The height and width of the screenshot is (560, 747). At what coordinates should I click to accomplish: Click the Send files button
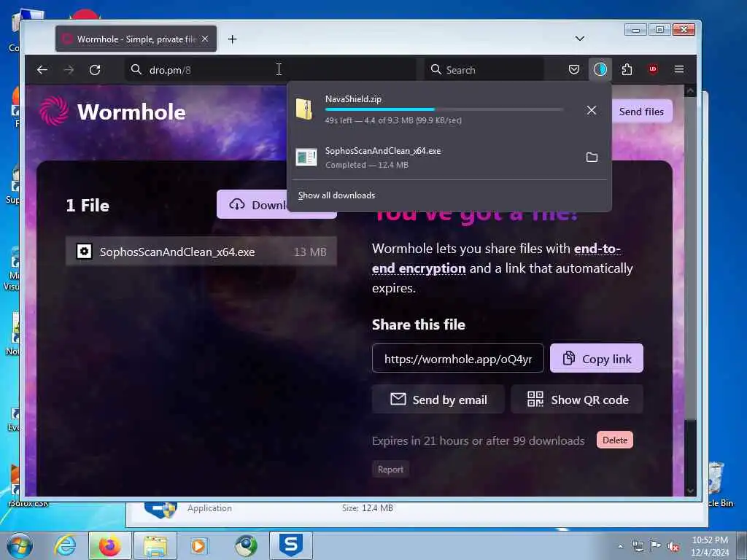(640, 112)
